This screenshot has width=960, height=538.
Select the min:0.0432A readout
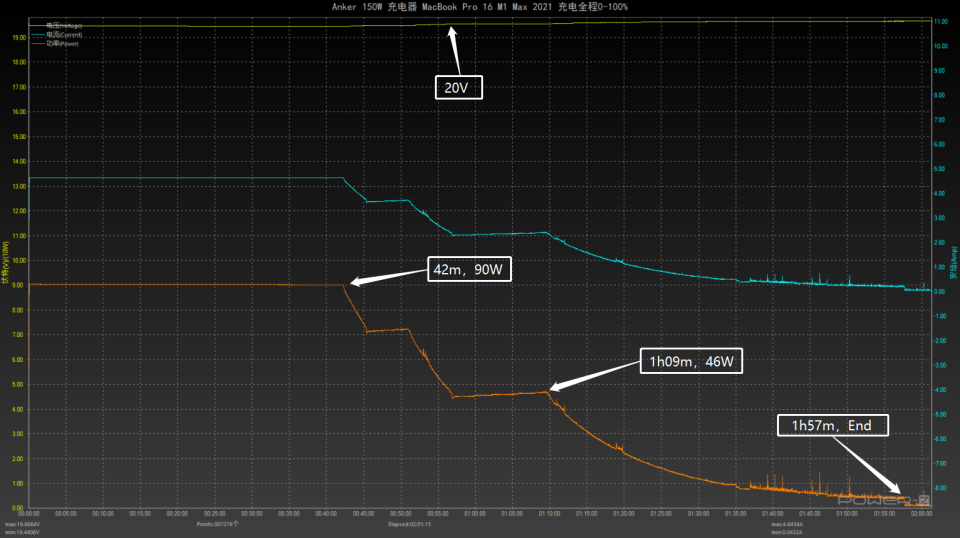787,532
